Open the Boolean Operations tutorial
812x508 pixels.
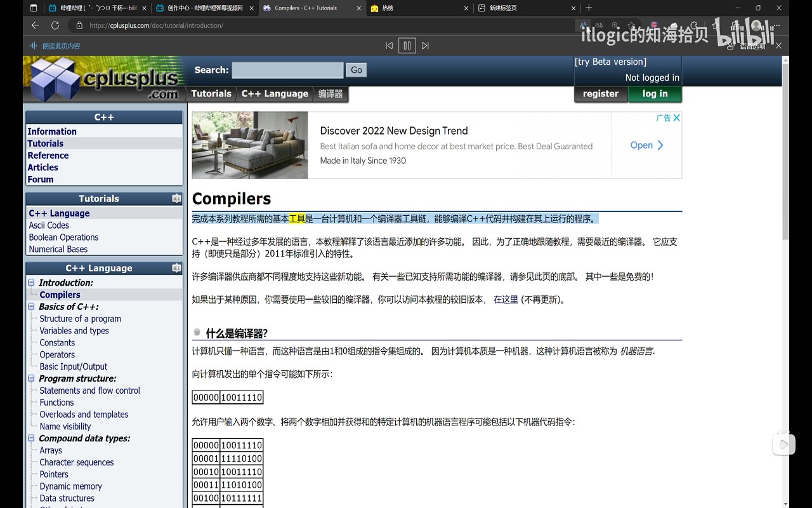tap(63, 237)
